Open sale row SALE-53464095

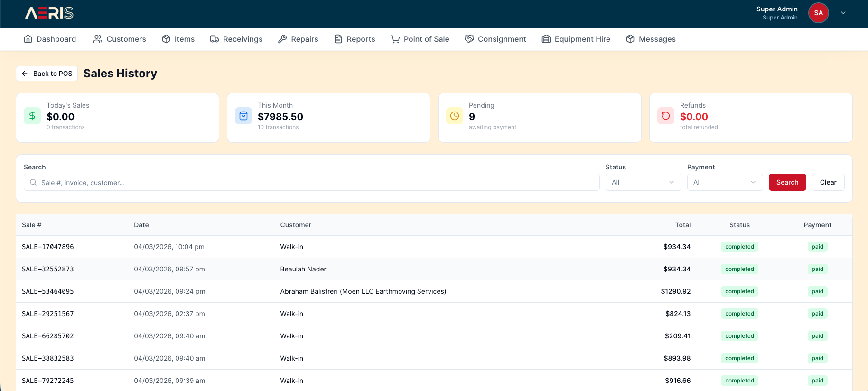48,291
